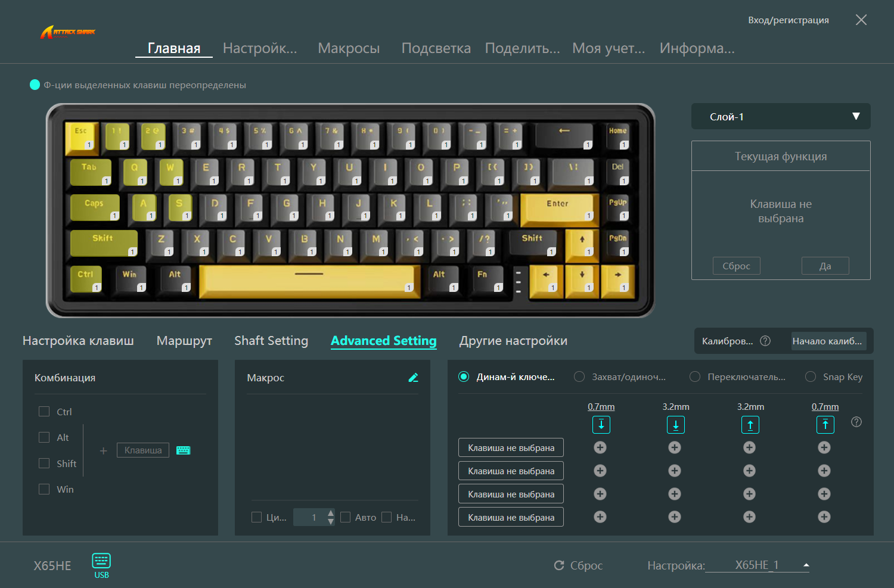Check the Авто macro checkbox
894x588 pixels.
coord(345,517)
